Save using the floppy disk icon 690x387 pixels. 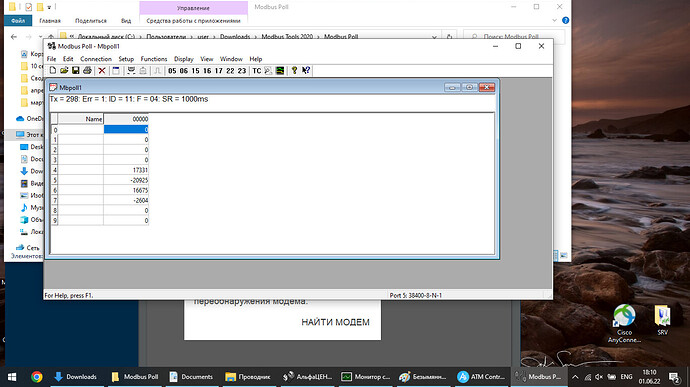coord(76,70)
